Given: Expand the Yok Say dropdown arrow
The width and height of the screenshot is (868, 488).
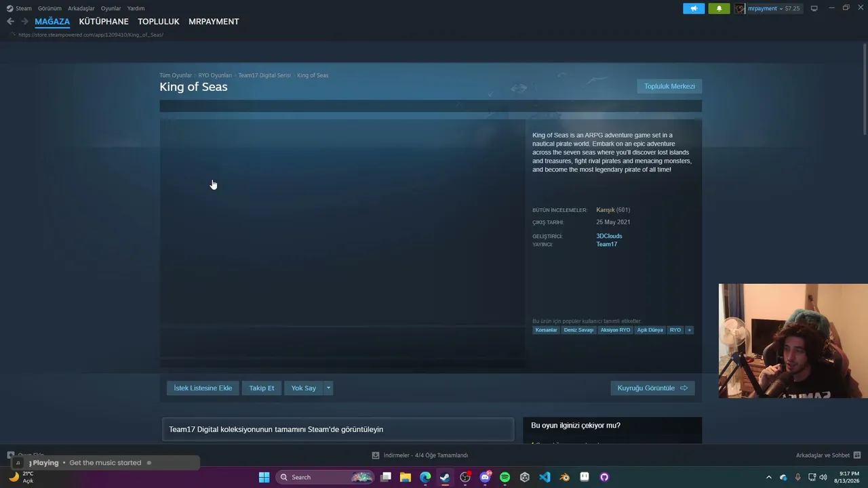Looking at the screenshot, I should coord(328,388).
